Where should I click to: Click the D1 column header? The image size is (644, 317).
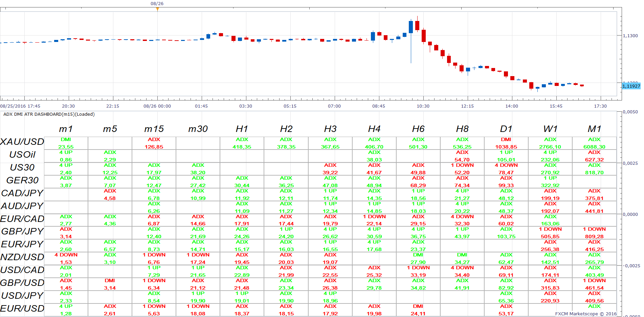(506, 129)
